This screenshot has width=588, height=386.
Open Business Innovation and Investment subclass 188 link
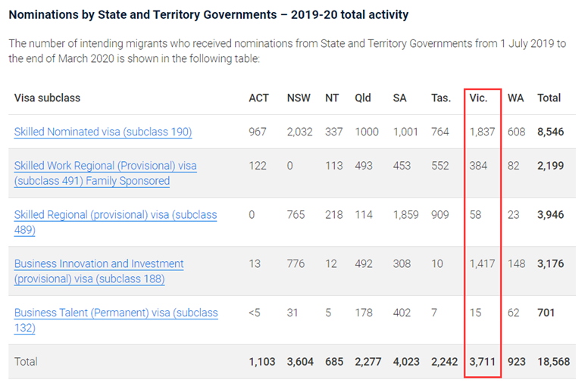tap(99, 271)
